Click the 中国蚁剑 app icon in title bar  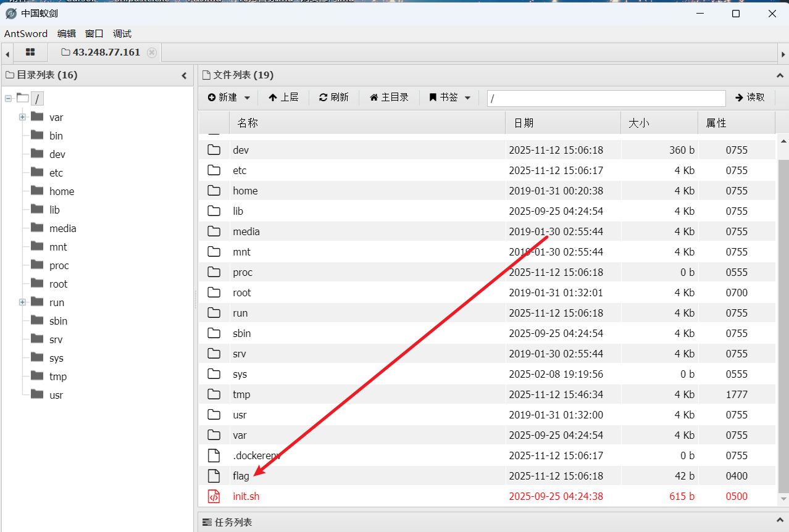(x=10, y=14)
